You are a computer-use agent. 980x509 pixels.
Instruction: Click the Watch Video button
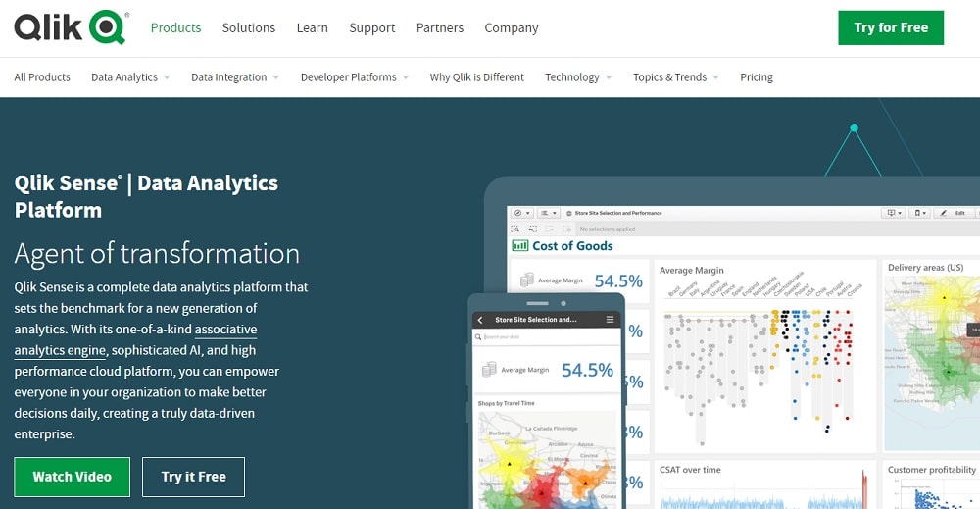pos(72,477)
